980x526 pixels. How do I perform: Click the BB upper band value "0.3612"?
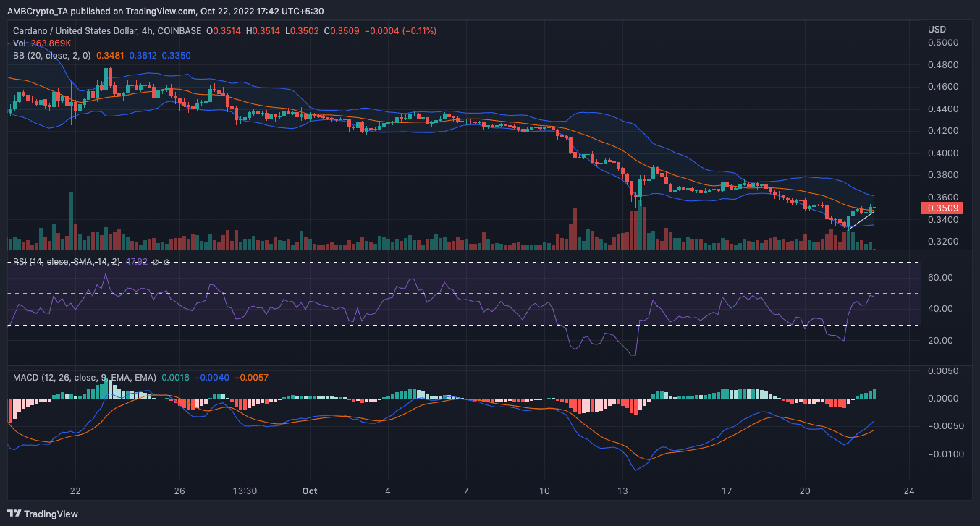point(143,55)
